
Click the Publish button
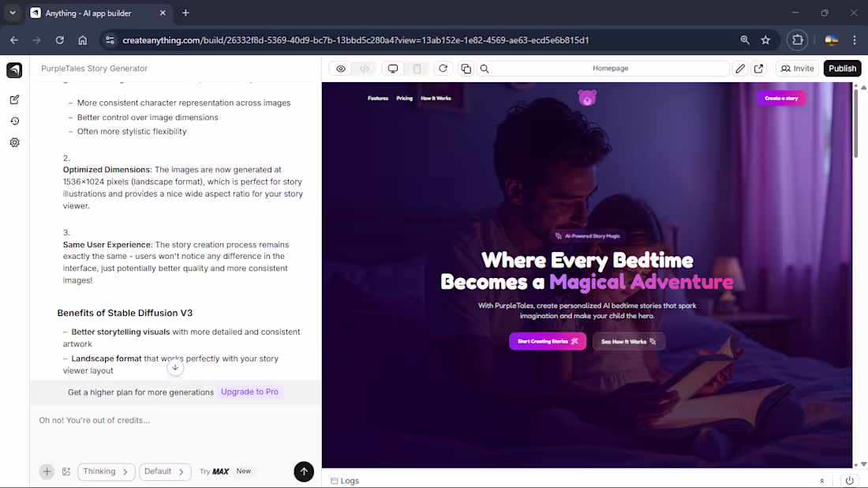pos(842,69)
